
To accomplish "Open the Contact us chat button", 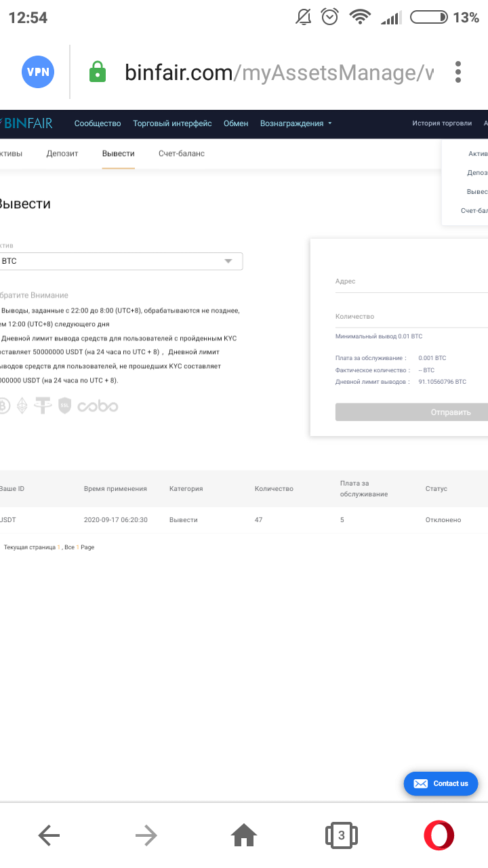I will coord(441,783).
